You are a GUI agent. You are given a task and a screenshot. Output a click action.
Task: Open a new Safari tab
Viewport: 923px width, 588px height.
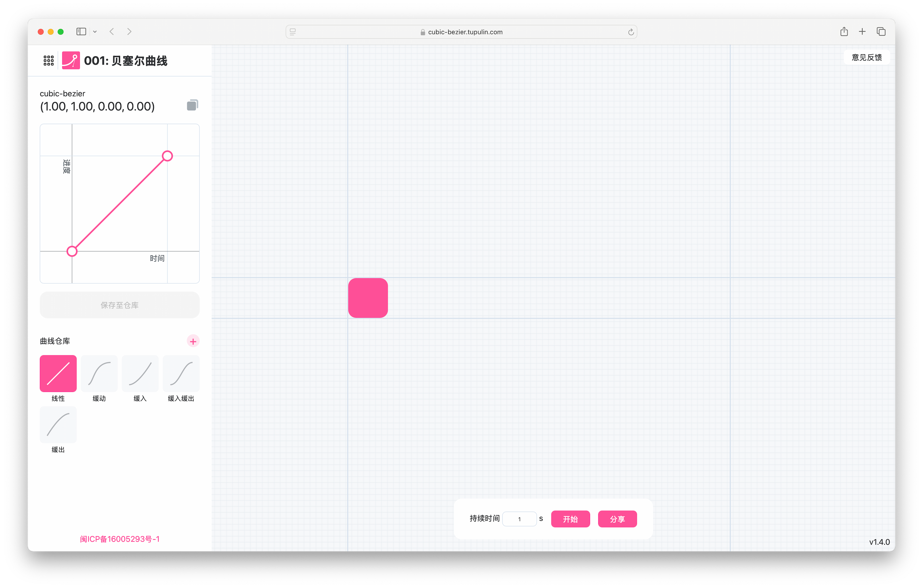pyautogui.click(x=862, y=31)
